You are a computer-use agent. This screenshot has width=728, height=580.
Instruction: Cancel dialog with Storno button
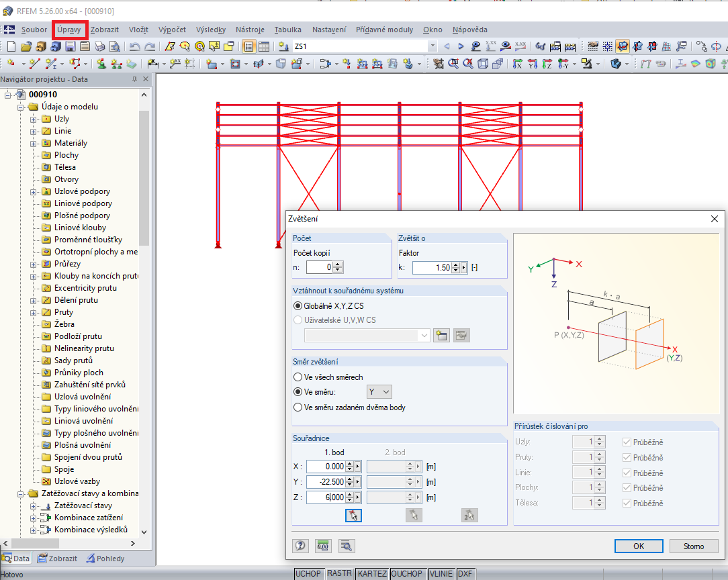(694, 546)
